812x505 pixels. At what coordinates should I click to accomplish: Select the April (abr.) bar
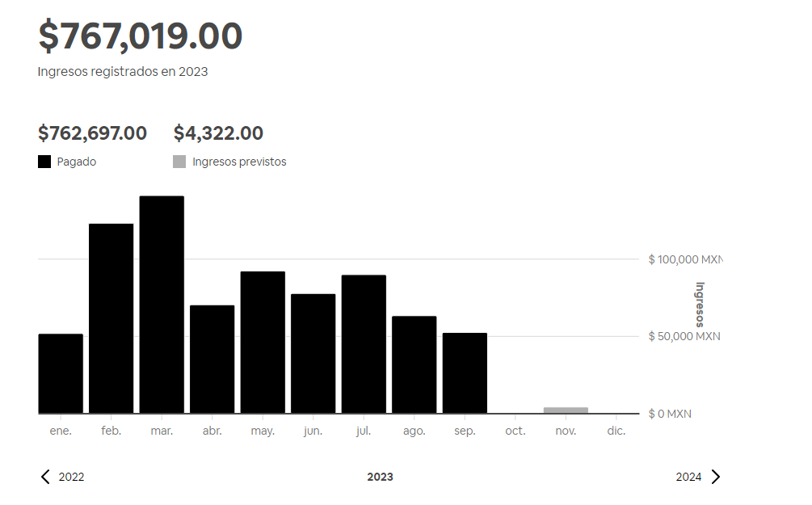pyautogui.click(x=212, y=359)
